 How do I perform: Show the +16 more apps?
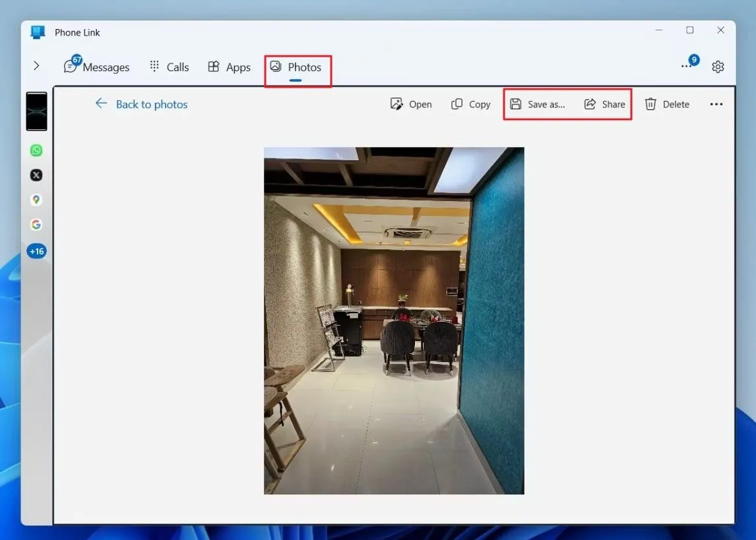pyautogui.click(x=37, y=251)
